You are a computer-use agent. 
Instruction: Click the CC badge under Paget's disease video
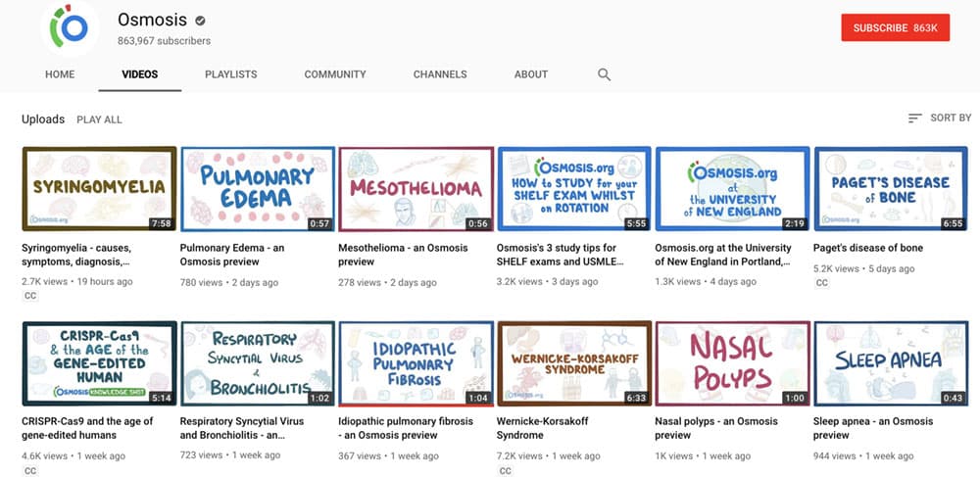[822, 283]
